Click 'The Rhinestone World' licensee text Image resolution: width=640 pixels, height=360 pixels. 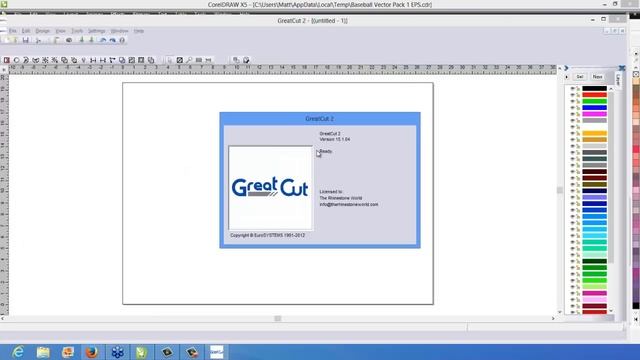pyautogui.click(x=341, y=198)
